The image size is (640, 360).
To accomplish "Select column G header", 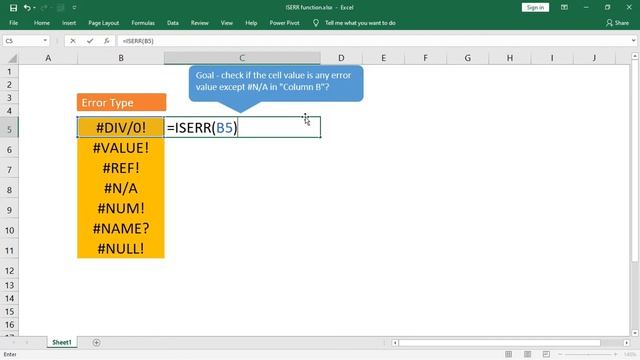I will pos(468,58).
